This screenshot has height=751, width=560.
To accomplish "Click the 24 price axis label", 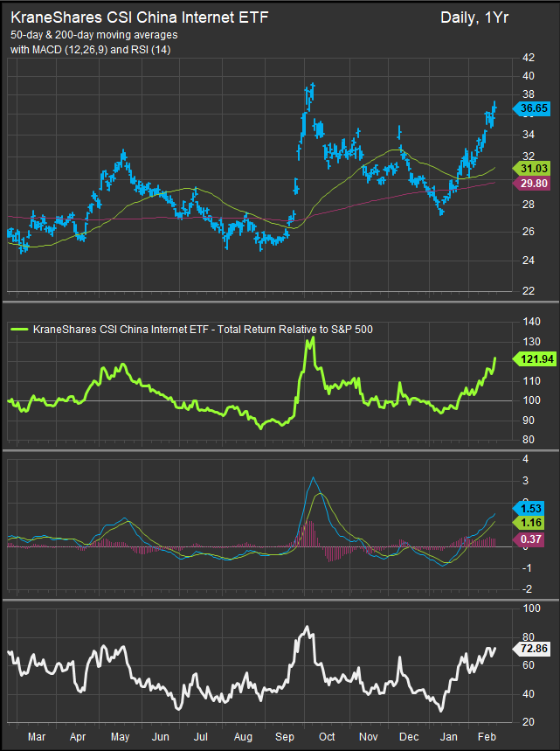I will click(529, 261).
